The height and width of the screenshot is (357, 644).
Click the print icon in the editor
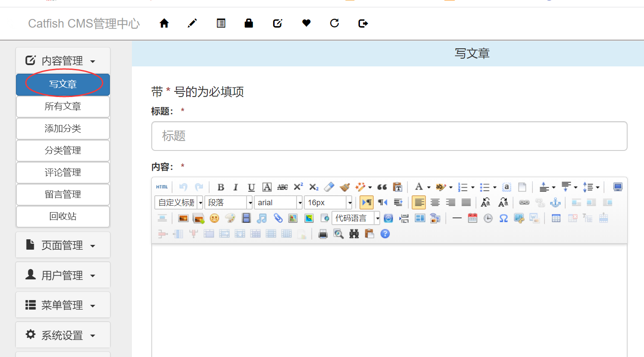[323, 234]
